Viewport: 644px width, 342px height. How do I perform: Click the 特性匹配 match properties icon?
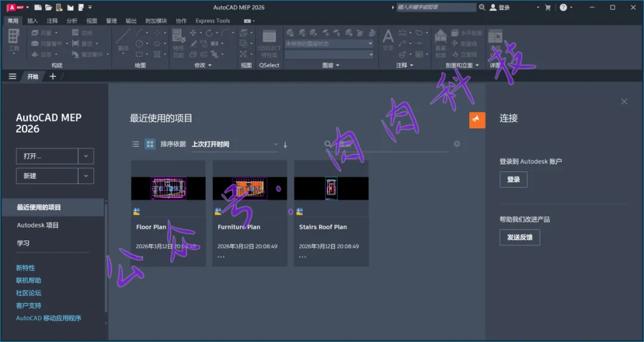point(178,43)
